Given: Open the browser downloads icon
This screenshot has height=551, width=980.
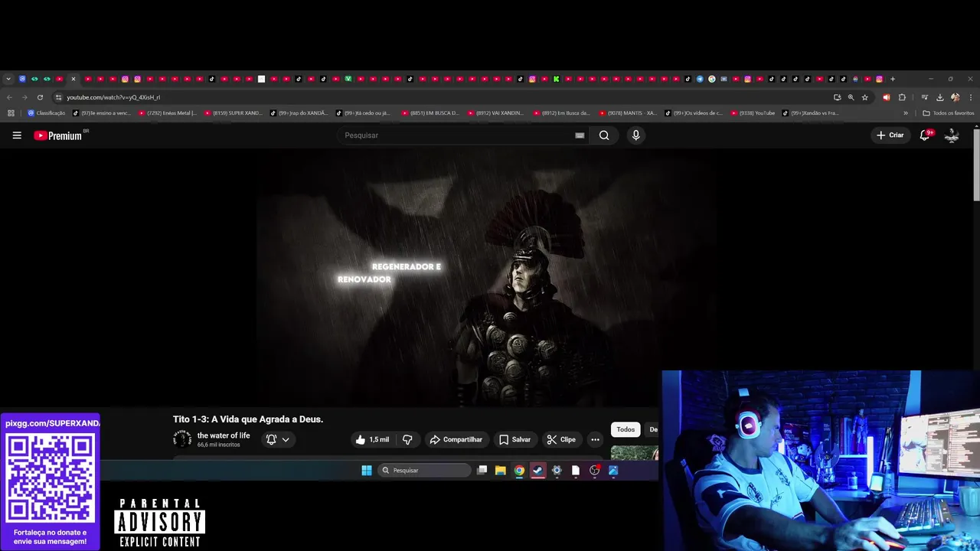Looking at the screenshot, I should 939,97.
